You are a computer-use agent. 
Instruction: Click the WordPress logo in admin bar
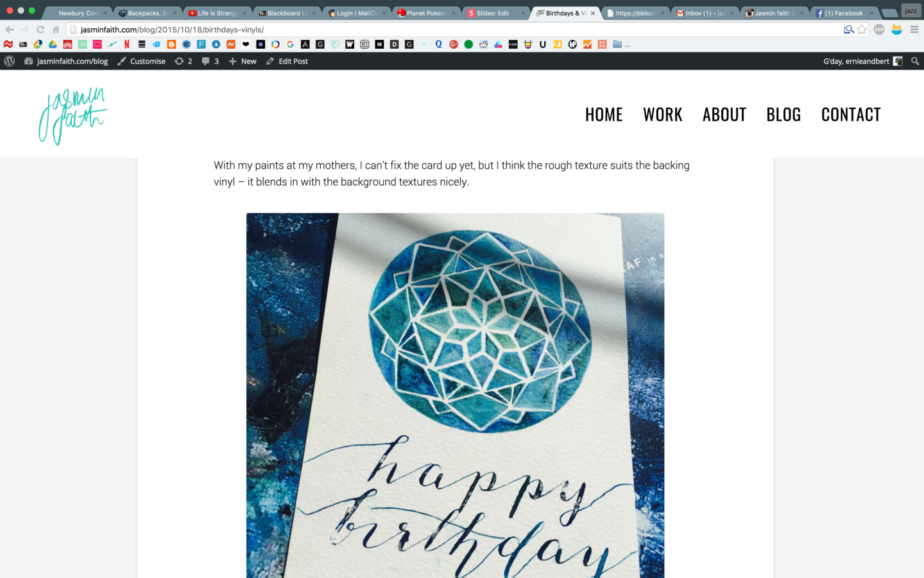click(10, 61)
